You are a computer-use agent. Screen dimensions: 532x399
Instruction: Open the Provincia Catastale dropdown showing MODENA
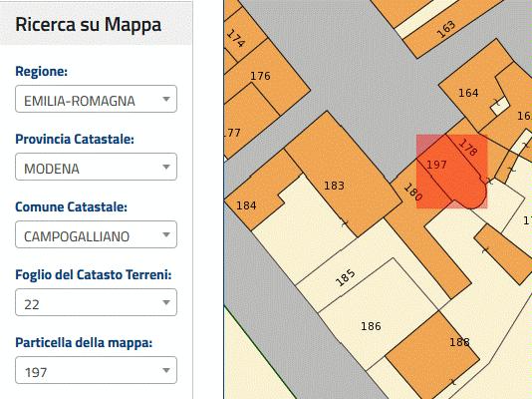[x=96, y=167]
